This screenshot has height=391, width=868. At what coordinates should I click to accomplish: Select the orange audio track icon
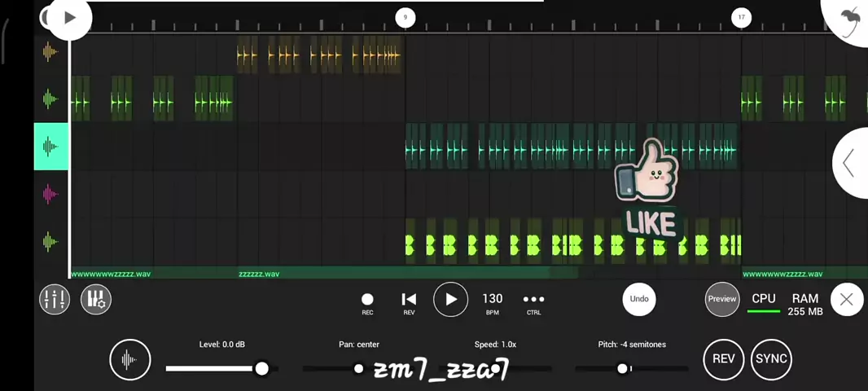coord(50,53)
